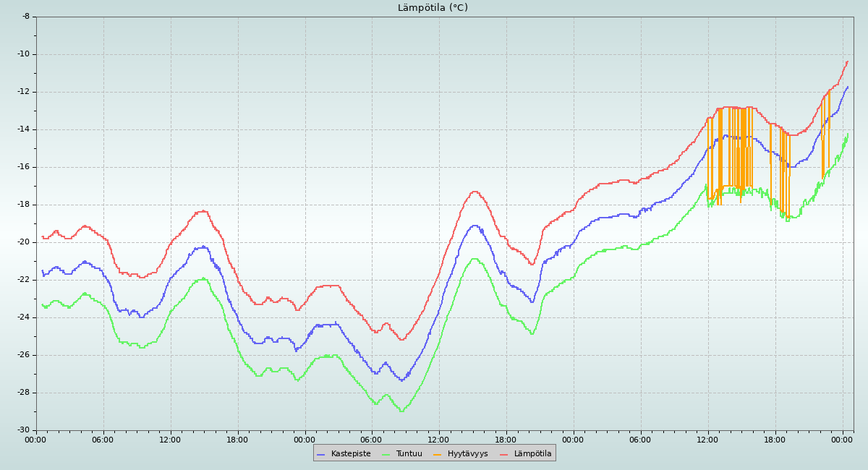Click the -24 y-axis tick label

coord(23,317)
